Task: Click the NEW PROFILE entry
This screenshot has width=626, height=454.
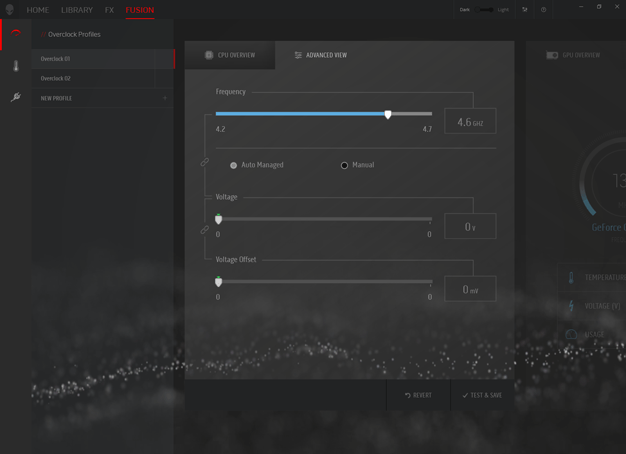Action: click(103, 98)
